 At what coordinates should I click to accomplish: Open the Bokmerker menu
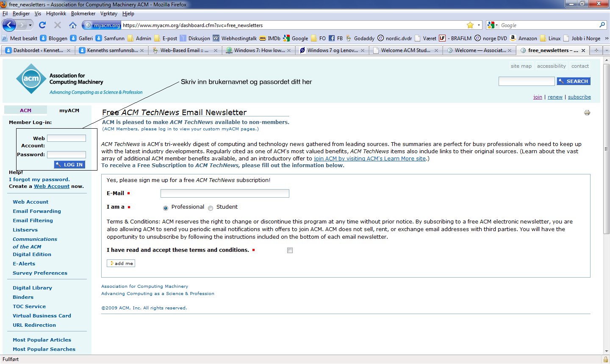coord(83,14)
